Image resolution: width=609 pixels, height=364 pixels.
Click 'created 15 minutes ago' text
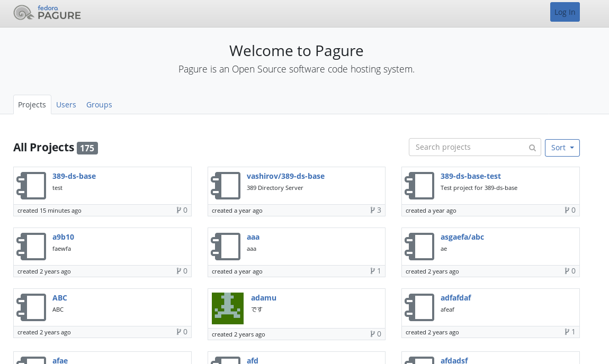pyautogui.click(x=49, y=211)
